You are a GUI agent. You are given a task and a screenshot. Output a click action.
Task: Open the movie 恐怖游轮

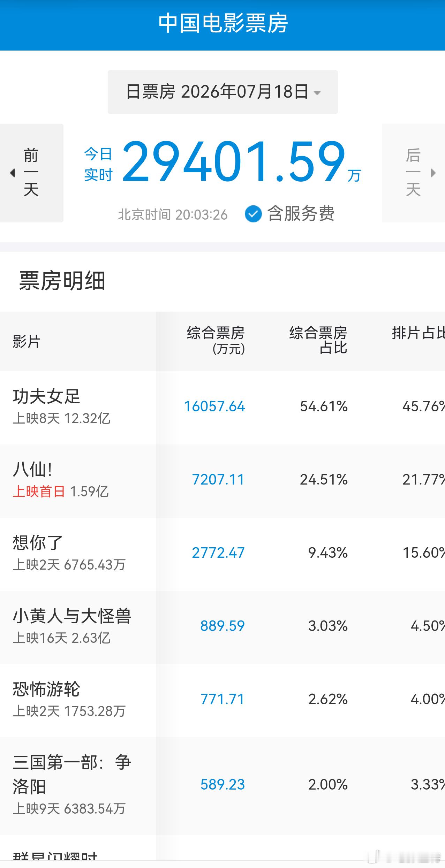coord(46,690)
